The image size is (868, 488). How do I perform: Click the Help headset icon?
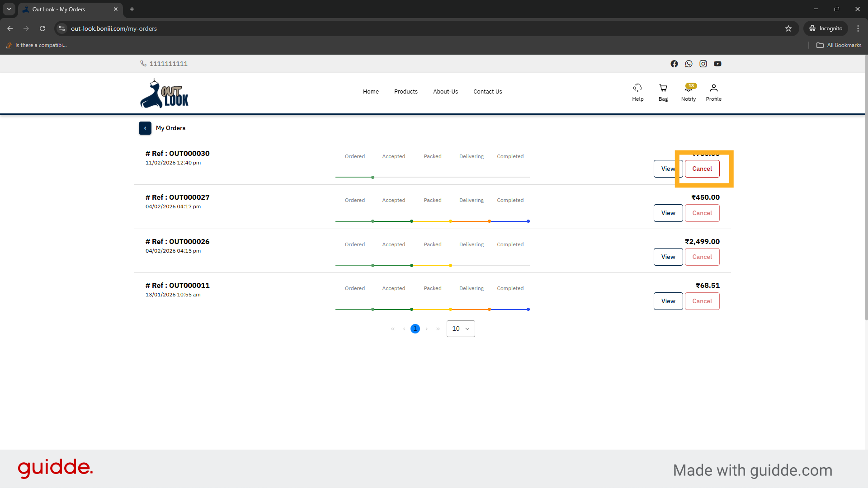[x=637, y=88]
